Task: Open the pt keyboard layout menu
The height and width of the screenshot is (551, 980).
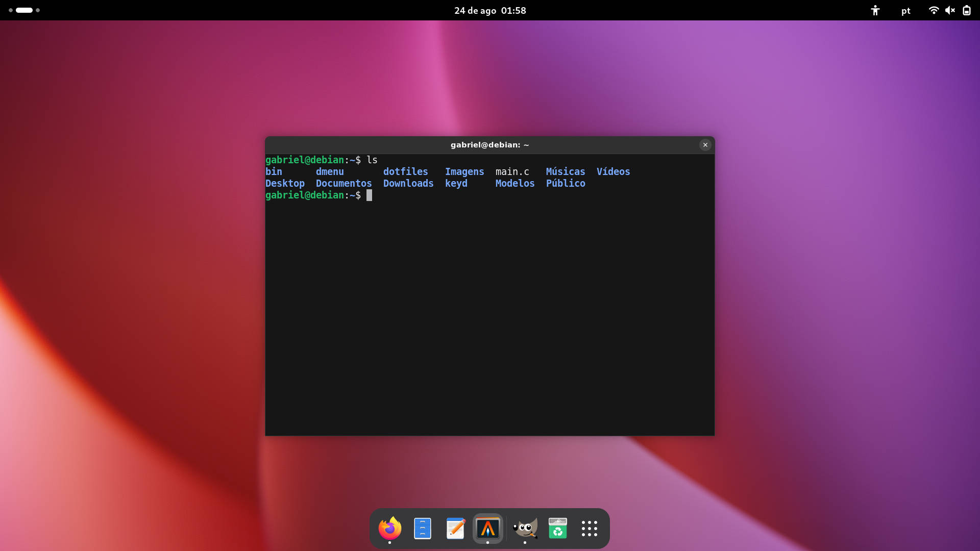Action: point(906,11)
